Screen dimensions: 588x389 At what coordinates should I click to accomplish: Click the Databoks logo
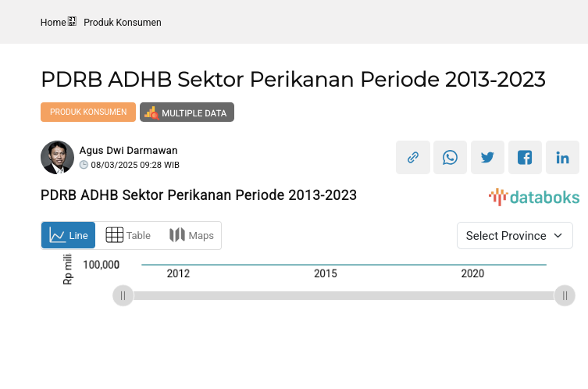pyautogui.click(x=534, y=197)
